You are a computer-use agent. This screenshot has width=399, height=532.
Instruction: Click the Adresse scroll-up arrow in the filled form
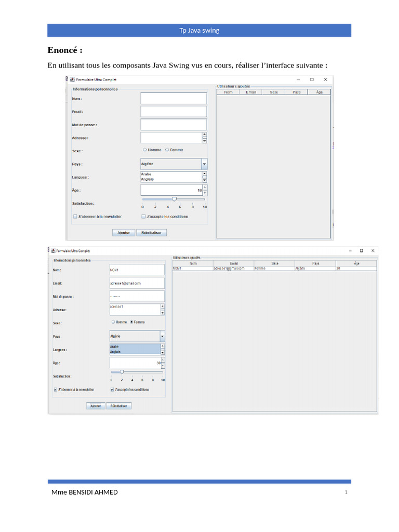click(x=163, y=307)
